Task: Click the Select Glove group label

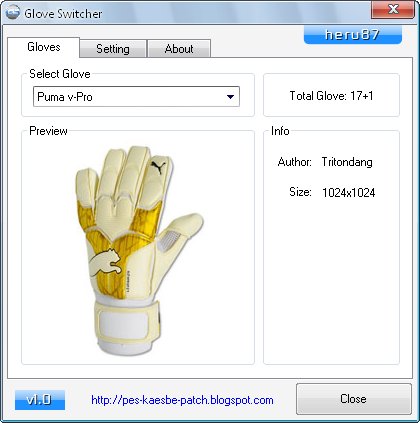Action: (x=60, y=74)
